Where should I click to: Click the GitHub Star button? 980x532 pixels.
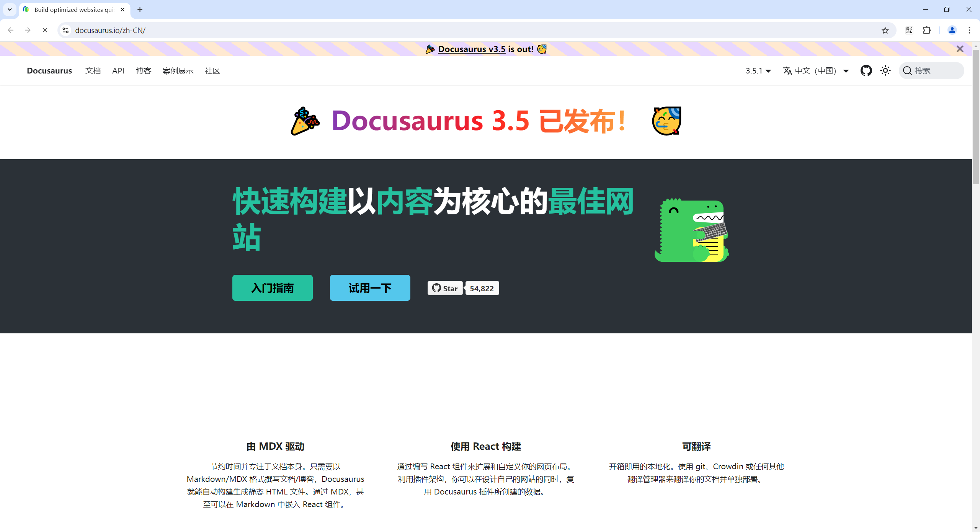click(x=445, y=288)
